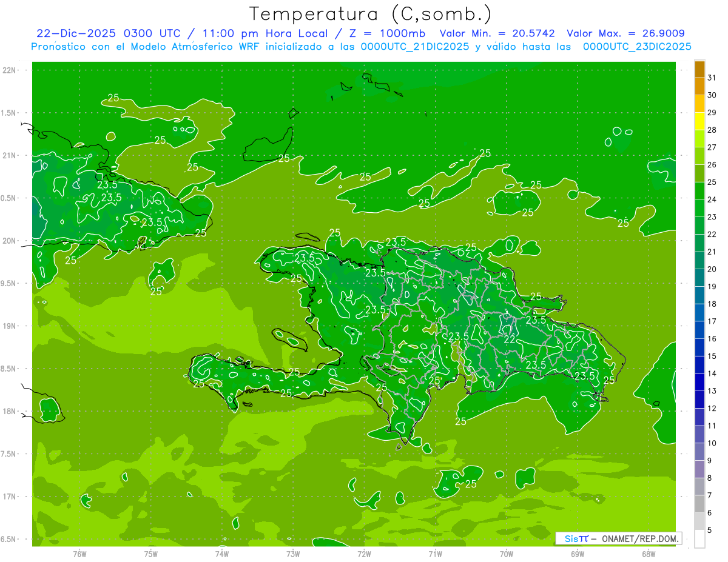Viewport: 728px width, 562px height.
Task: Click the dark blue legend swatch between 13 and 14
Action: click(699, 383)
